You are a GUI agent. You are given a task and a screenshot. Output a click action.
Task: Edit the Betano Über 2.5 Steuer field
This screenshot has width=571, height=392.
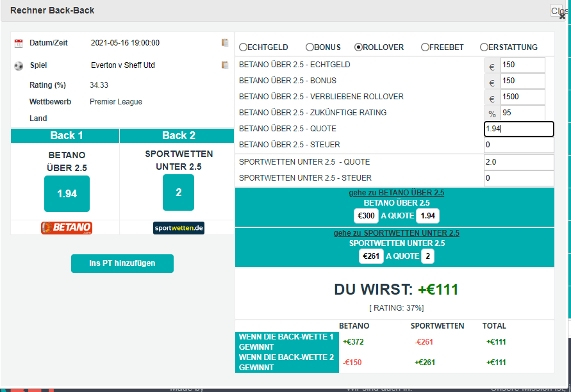(x=519, y=145)
